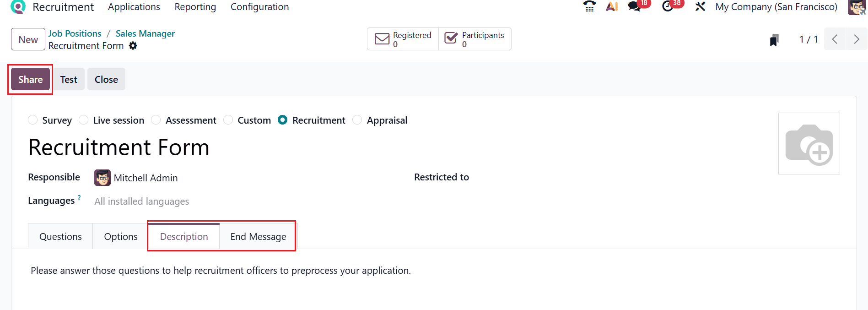Viewport: 868px width, 310px height.
Task: Switch to the End Message tab
Action: pyautogui.click(x=258, y=236)
